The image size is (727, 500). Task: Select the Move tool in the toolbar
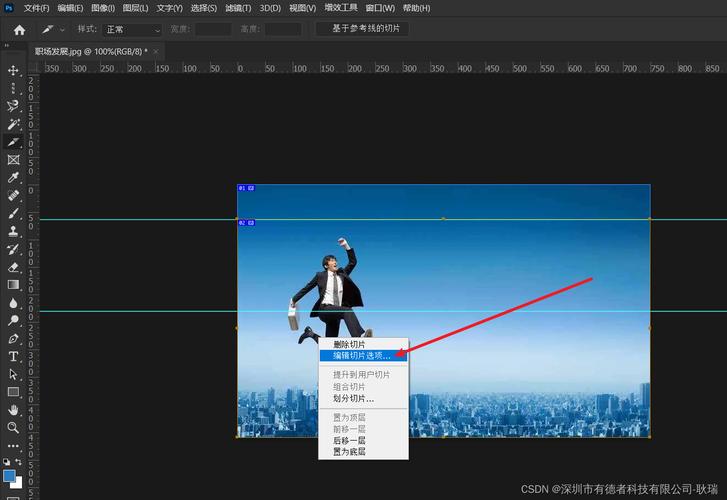coord(14,71)
